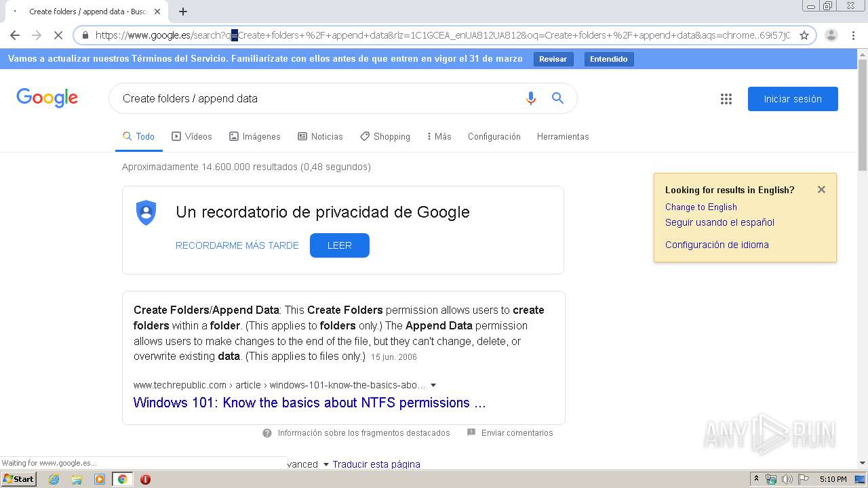Show hidden tray icons arrow

pos(756,479)
